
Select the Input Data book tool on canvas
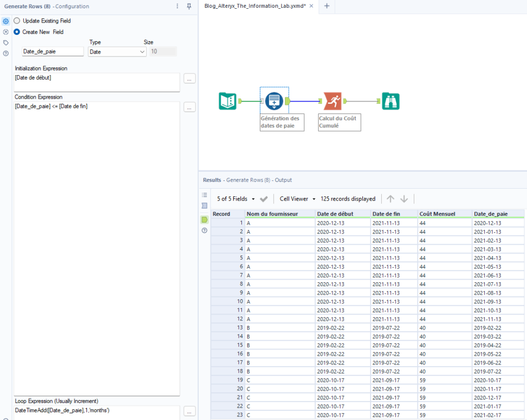(x=227, y=101)
